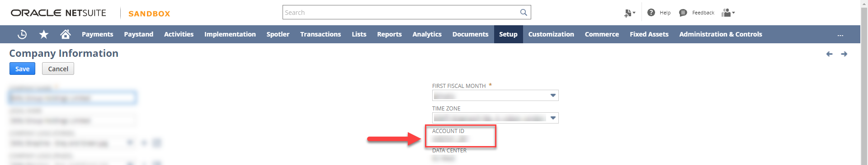Go to previous record arrow

point(829,54)
